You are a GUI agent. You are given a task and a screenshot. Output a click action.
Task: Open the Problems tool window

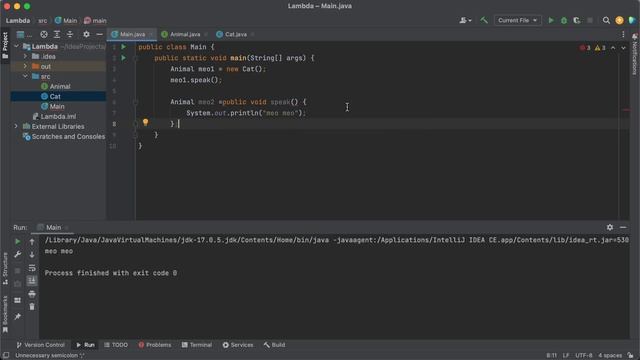click(155, 345)
